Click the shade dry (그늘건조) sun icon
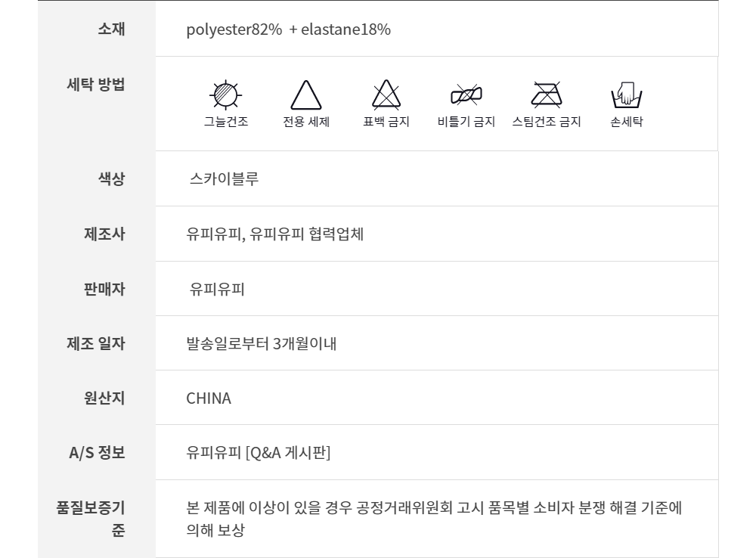756x558 pixels. pyautogui.click(x=225, y=95)
